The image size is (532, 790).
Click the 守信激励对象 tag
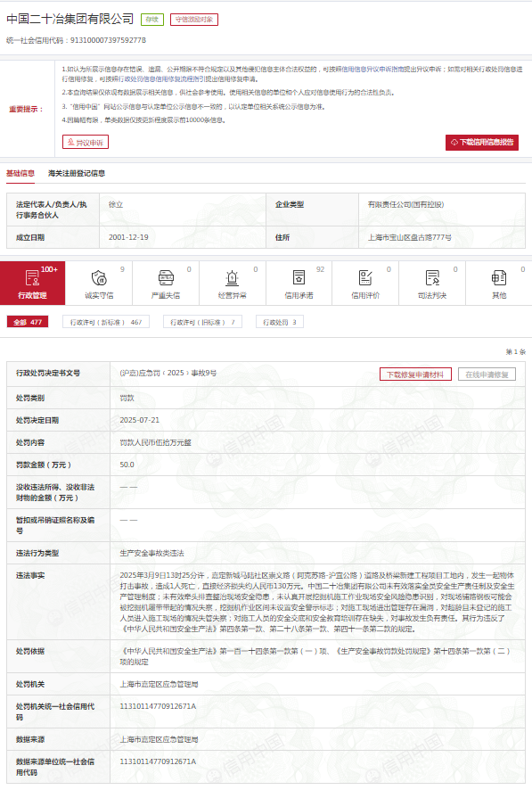[193, 20]
